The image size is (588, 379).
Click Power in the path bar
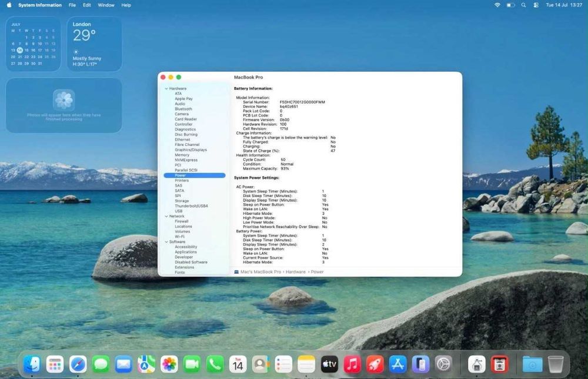(317, 272)
